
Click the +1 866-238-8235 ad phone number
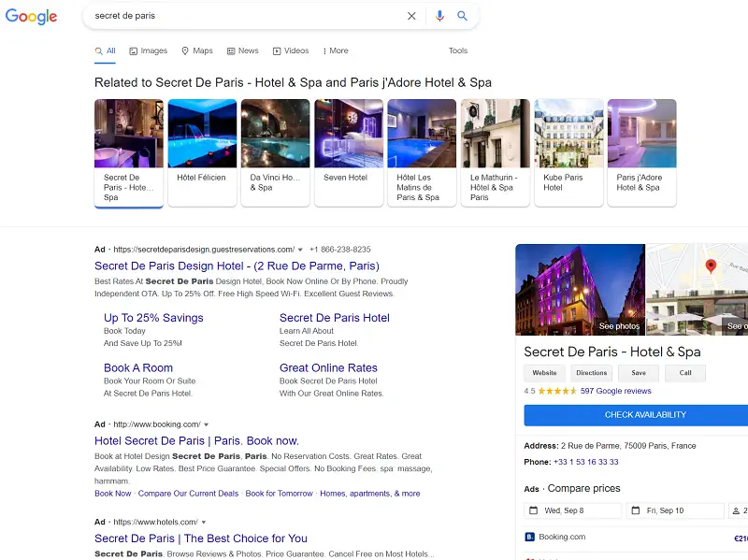pos(339,250)
